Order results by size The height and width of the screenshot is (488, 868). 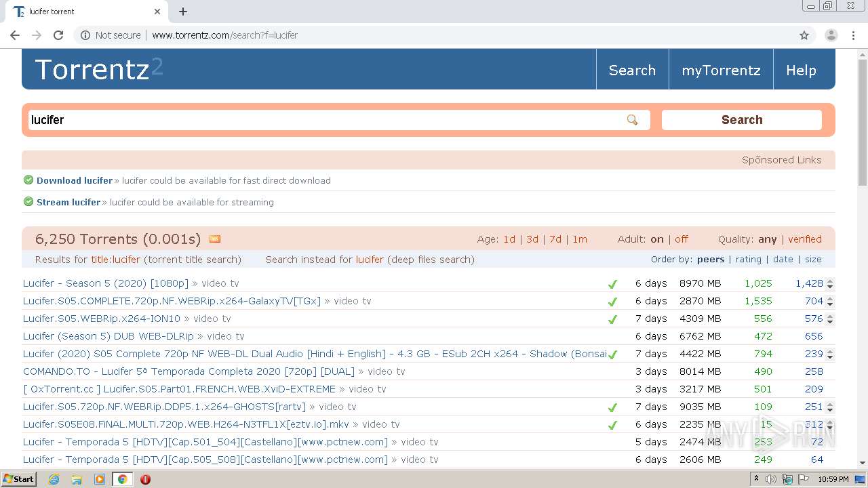813,260
